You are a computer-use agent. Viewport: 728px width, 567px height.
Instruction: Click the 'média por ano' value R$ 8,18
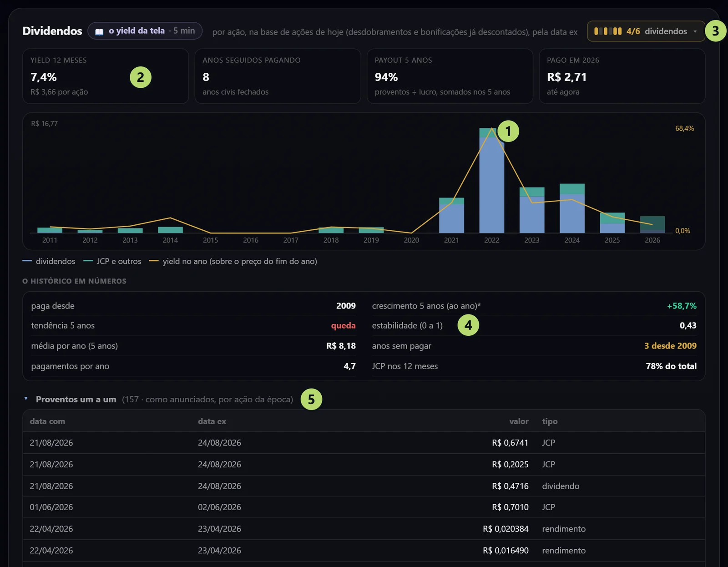pos(341,346)
